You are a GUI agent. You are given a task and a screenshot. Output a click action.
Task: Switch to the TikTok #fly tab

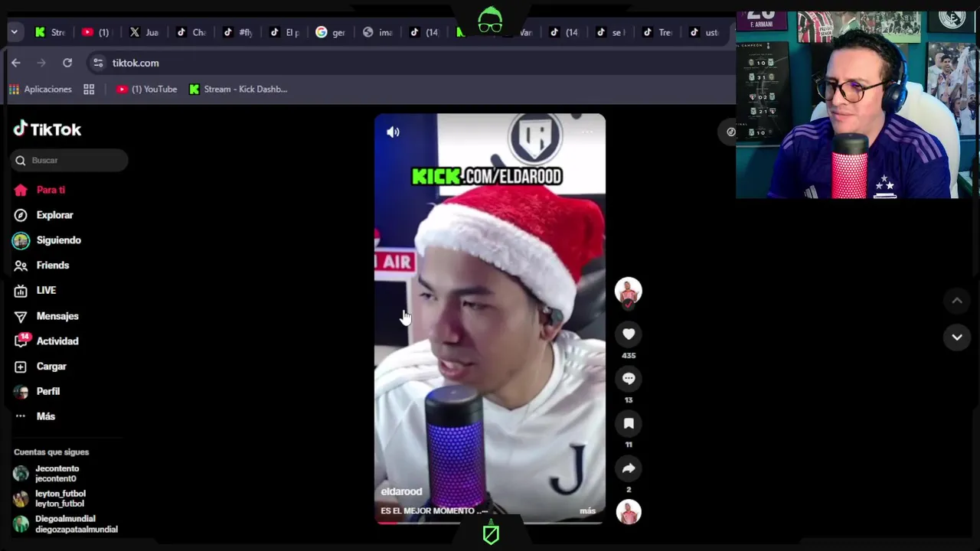[237, 32]
